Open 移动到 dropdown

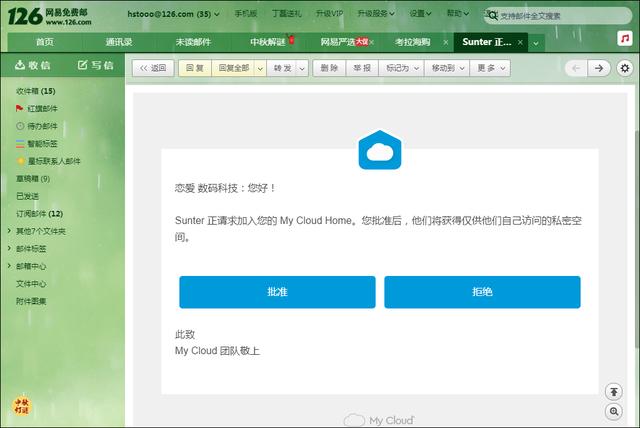[447, 68]
